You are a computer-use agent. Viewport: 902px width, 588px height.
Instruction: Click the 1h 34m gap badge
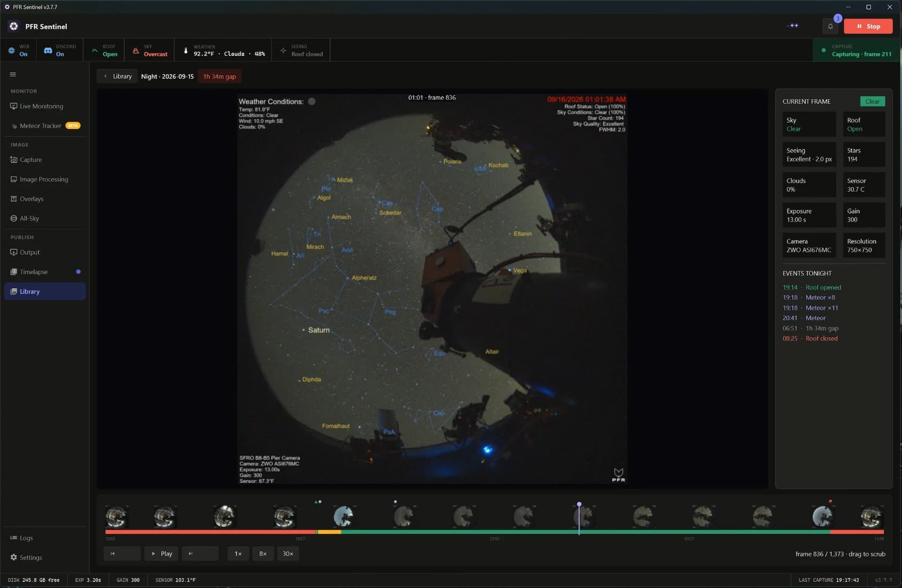click(x=219, y=76)
